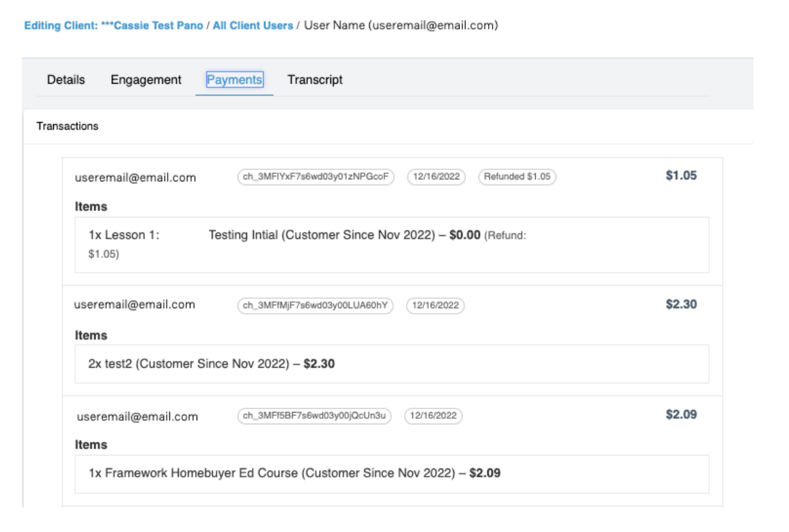Select the Framework Homebuyer Ed Course item

(294, 473)
